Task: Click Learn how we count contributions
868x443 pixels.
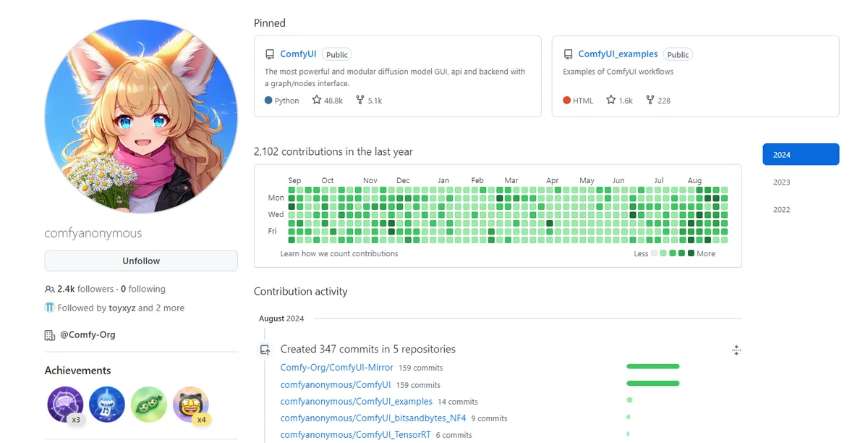Action: (x=339, y=254)
